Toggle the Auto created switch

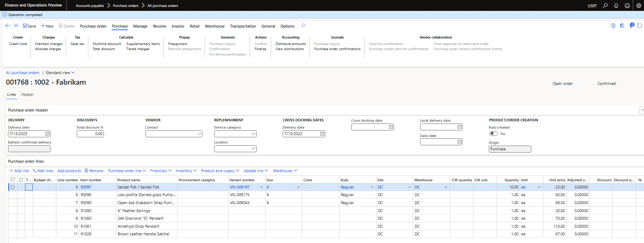[x=494, y=134]
